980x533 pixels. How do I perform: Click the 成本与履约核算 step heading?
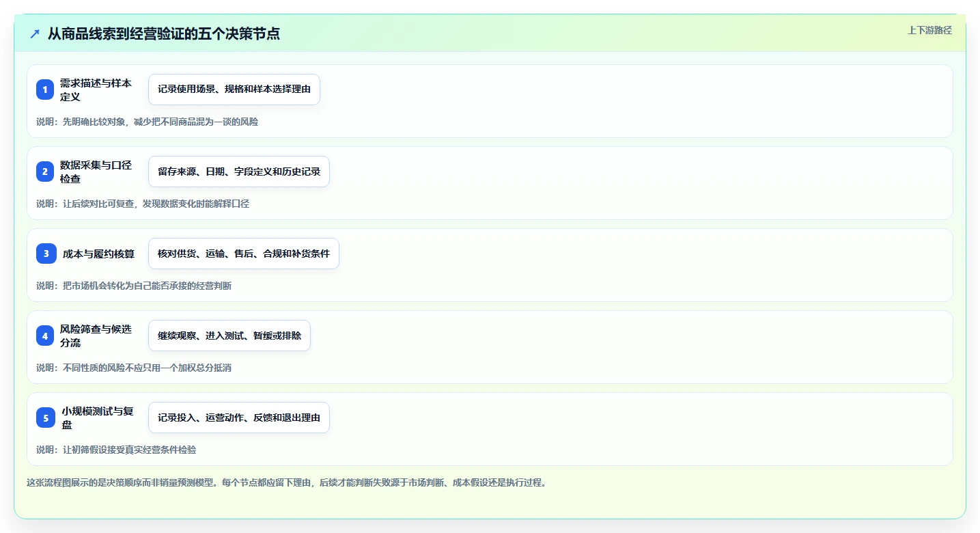98,254
